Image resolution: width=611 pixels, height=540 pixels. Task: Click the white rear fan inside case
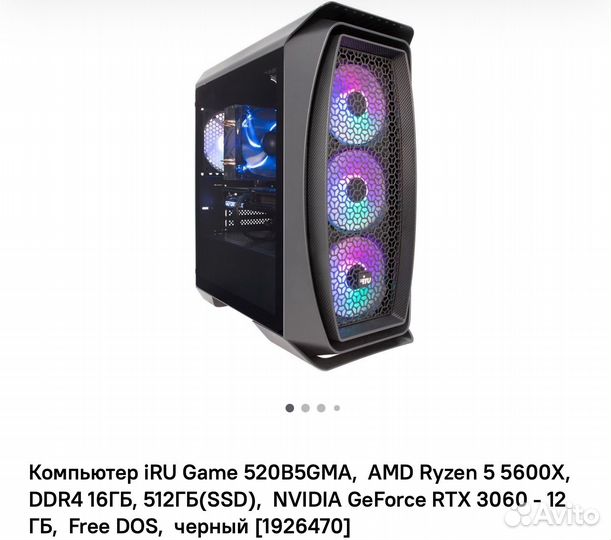(214, 143)
